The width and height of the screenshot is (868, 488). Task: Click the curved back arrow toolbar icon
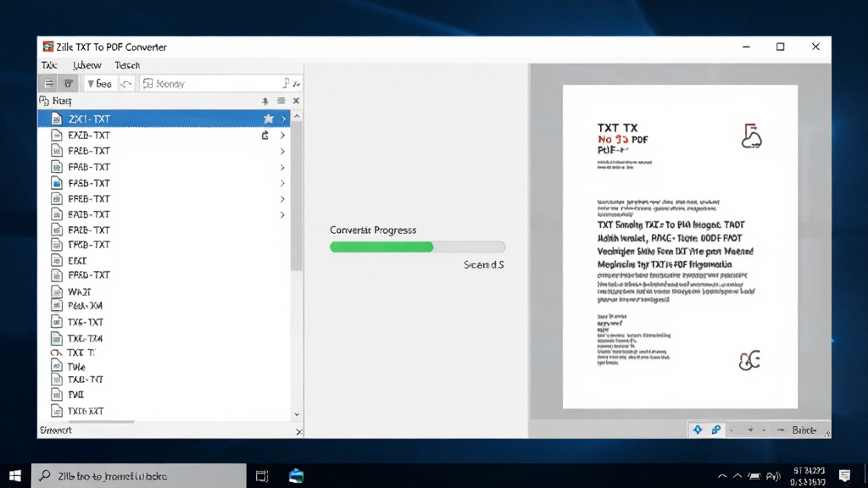point(127,84)
